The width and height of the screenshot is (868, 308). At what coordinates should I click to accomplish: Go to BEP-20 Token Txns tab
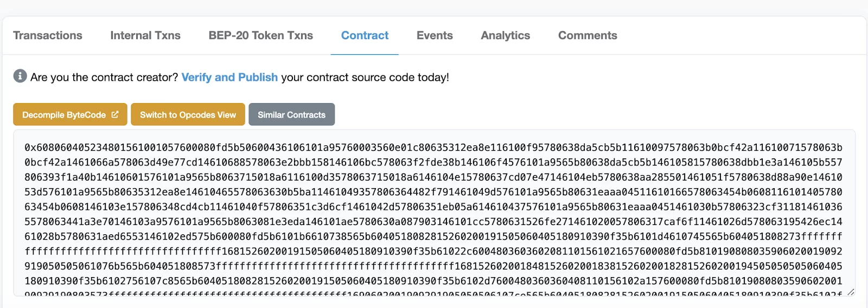click(x=261, y=35)
